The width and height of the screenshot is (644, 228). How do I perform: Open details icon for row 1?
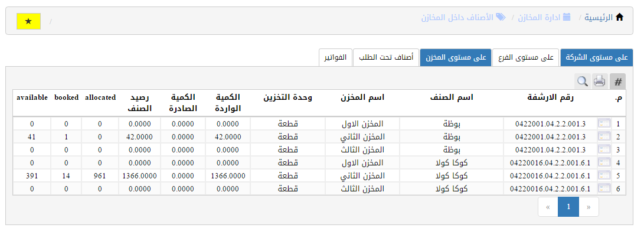604,123
